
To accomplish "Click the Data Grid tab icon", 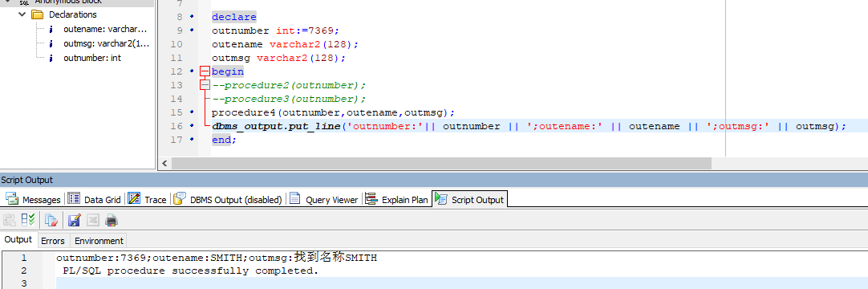I will [74, 199].
